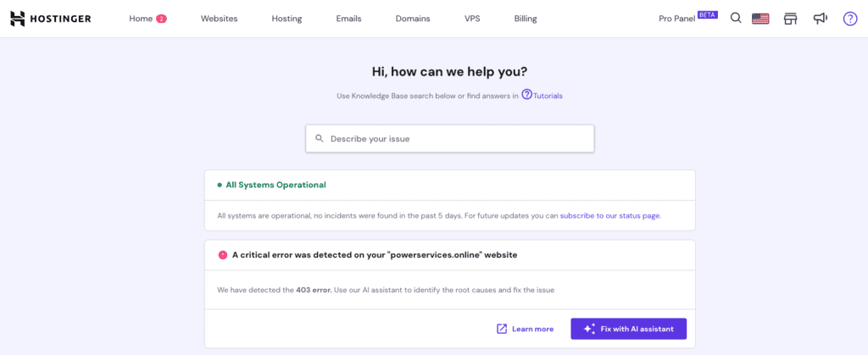
Task: Go to Billing
Action: click(x=525, y=19)
